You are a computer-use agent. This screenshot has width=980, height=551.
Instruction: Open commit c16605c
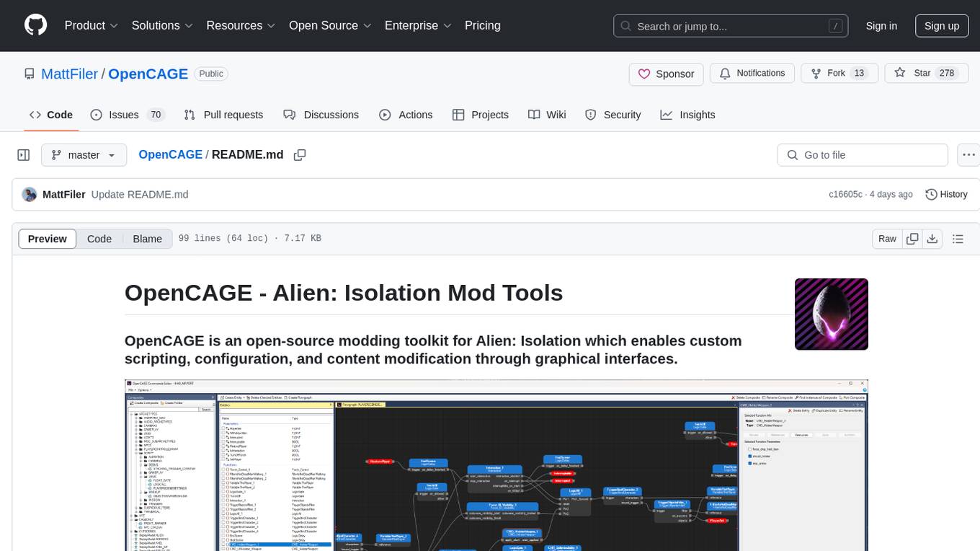tap(845, 195)
